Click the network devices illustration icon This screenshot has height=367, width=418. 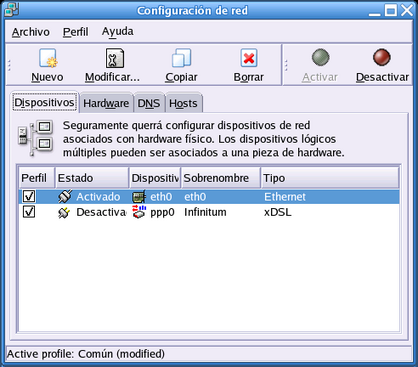(36, 138)
